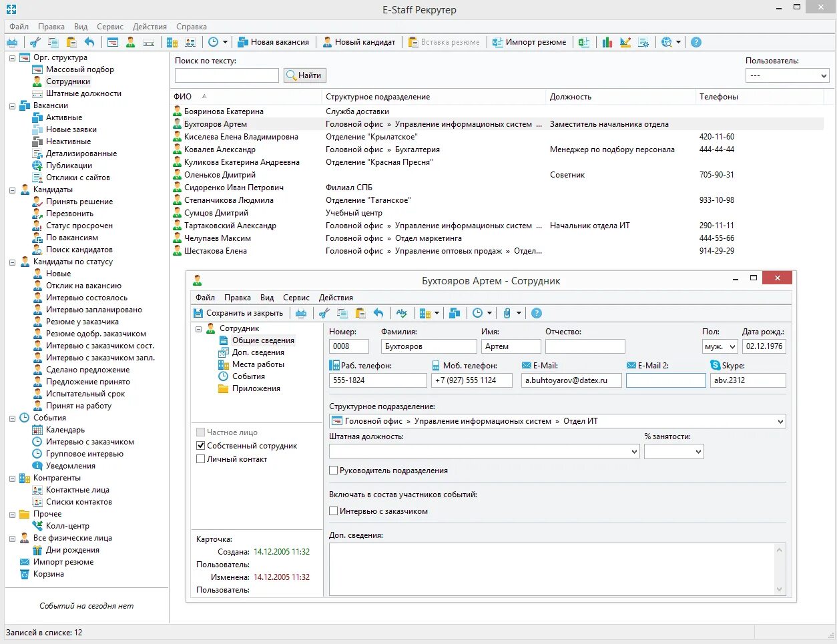Click the mail icon beside E-Mail 2
This screenshot has height=644, width=837.
pyautogui.click(x=631, y=365)
